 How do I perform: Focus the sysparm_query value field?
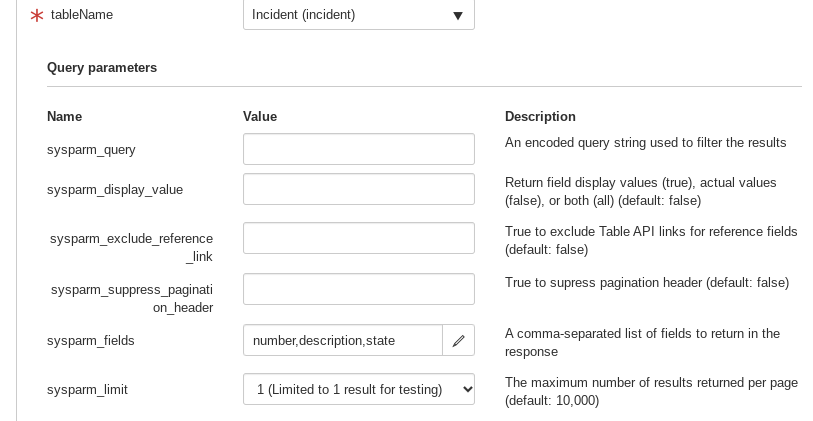(358, 149)
